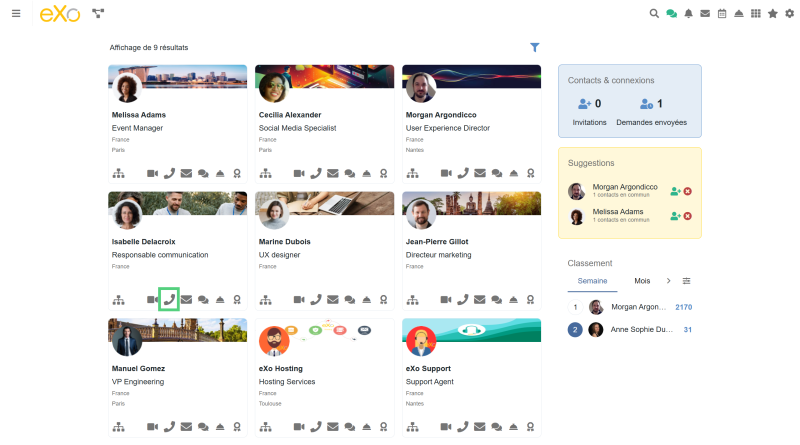This screenshot has height=445, width=800.
Task: Open Morgan Argon… in the Classement ranking
Action: pos(639,307)
